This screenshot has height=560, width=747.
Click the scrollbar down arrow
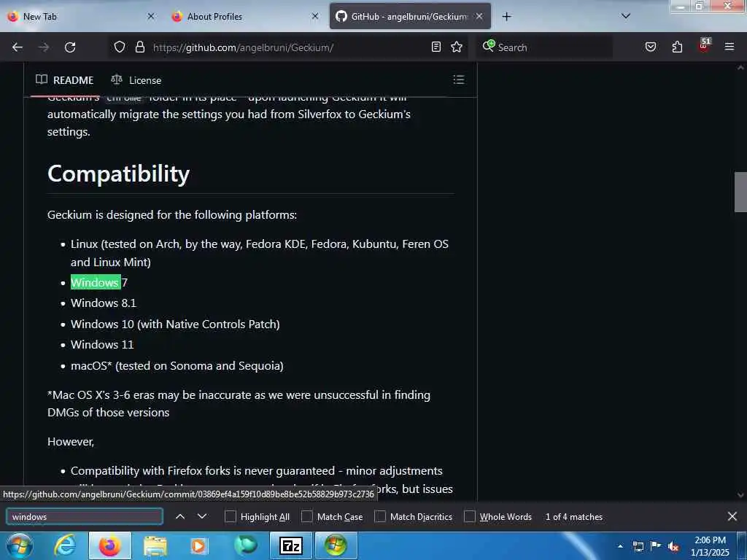point(740,495)
